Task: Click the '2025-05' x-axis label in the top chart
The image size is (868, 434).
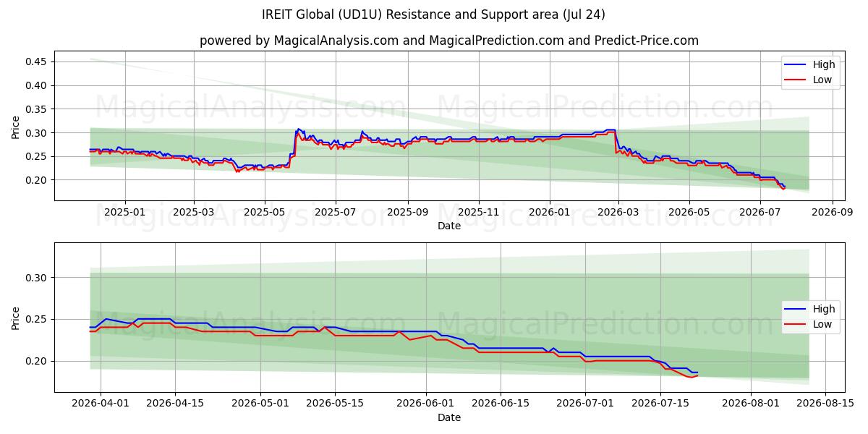Action: point(264,213)
